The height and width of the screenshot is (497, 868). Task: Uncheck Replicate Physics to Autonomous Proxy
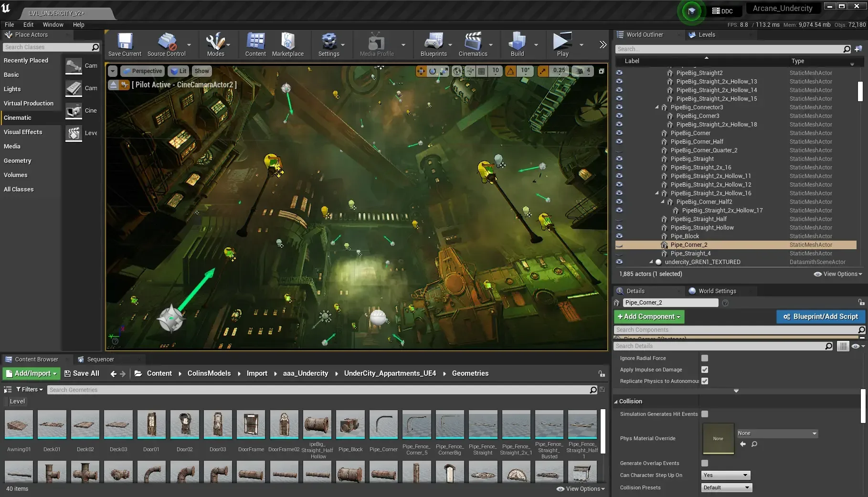pos(705,381)
